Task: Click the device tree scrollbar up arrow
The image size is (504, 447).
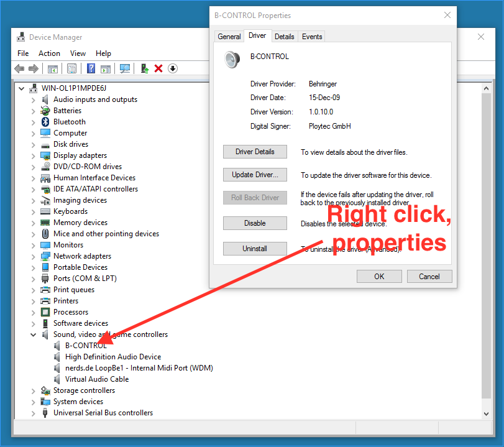Action: pos(487,88)
